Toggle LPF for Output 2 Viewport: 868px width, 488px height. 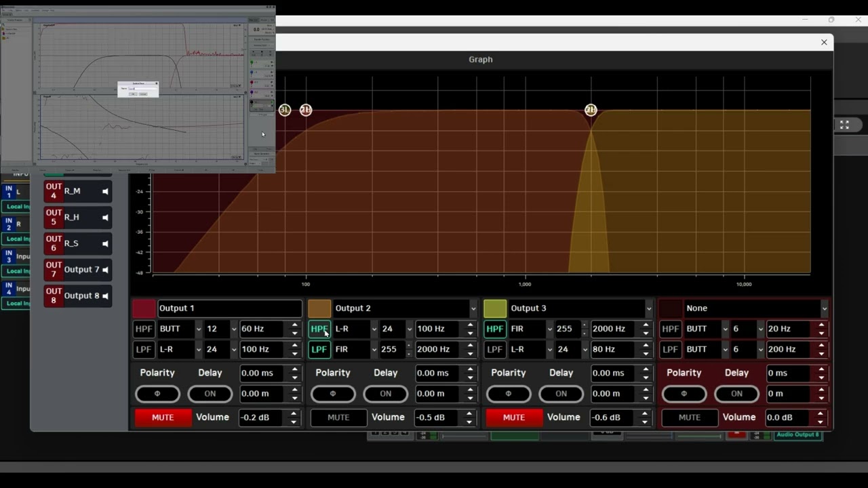tap(319, 349)
